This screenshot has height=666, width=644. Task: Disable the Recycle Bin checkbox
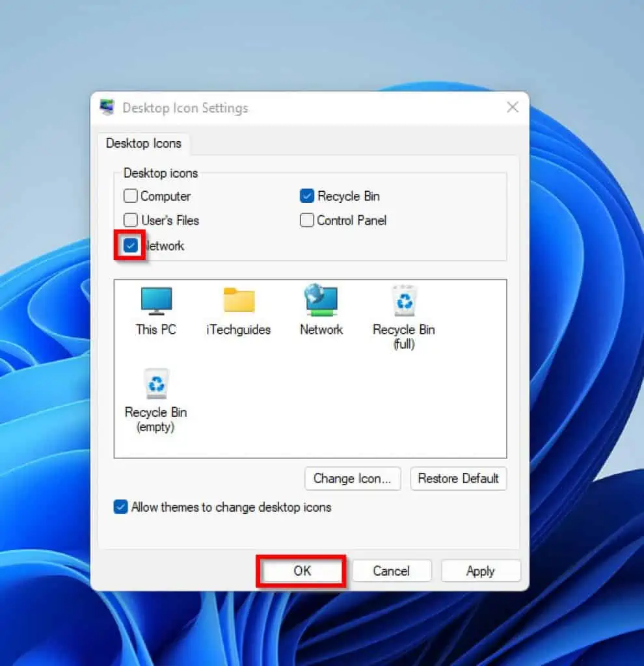tap(306, 196)
